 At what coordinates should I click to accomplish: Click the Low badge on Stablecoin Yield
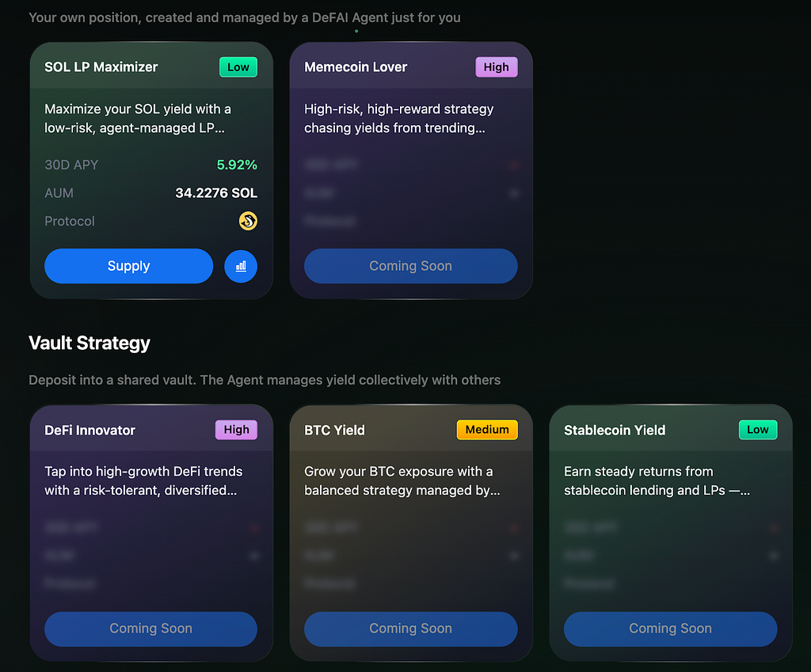coord(758,430)
